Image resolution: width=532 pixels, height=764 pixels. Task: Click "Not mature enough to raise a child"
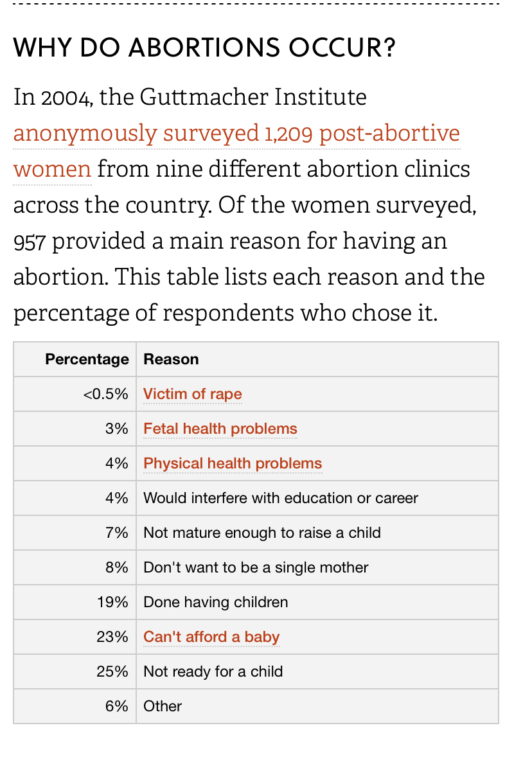click(x=262, y=533)
